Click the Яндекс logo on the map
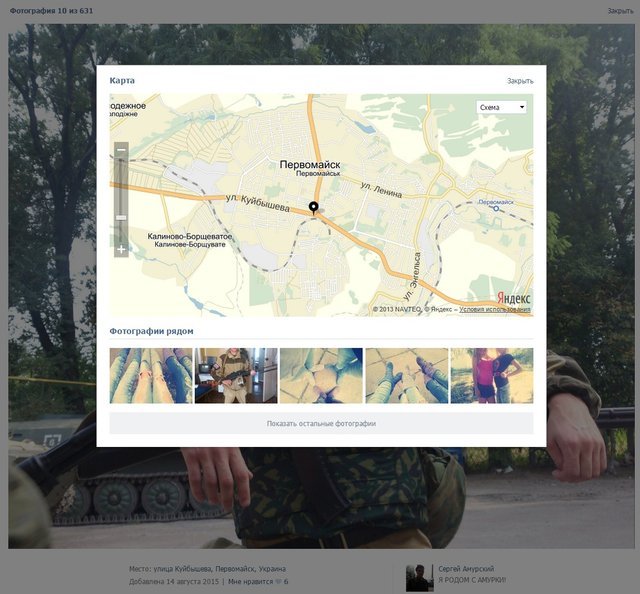 point(513,298)
